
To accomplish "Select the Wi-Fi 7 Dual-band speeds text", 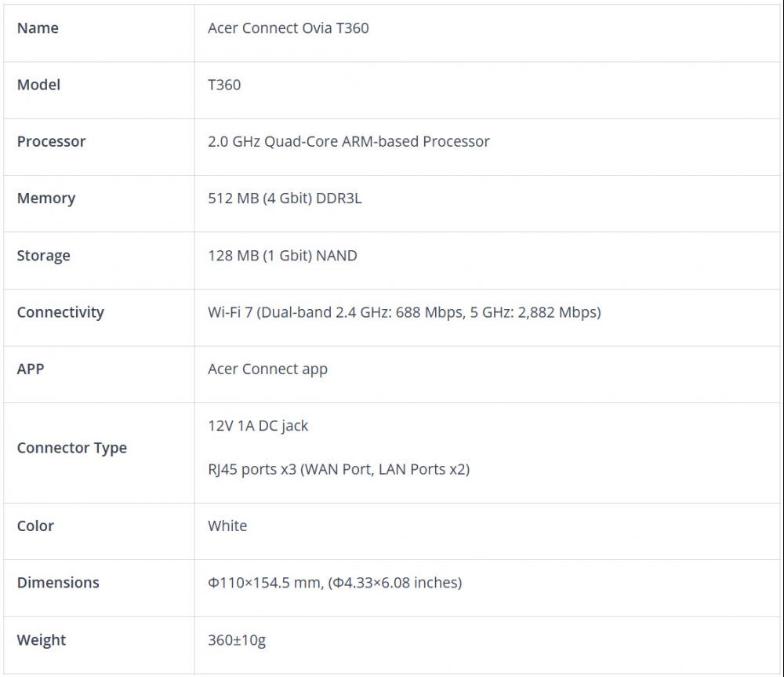I will (404, 312).
